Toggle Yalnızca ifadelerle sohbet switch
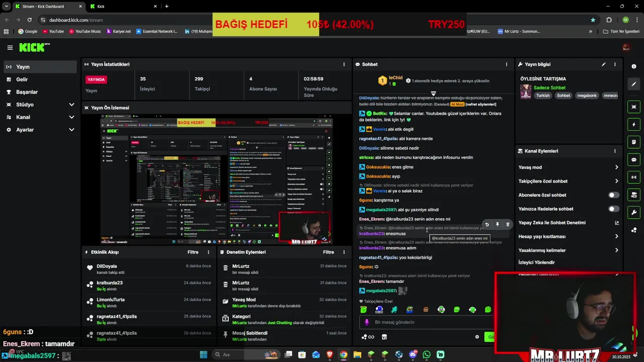The width and height of the screenshot is (644, 362). (614, 209)
